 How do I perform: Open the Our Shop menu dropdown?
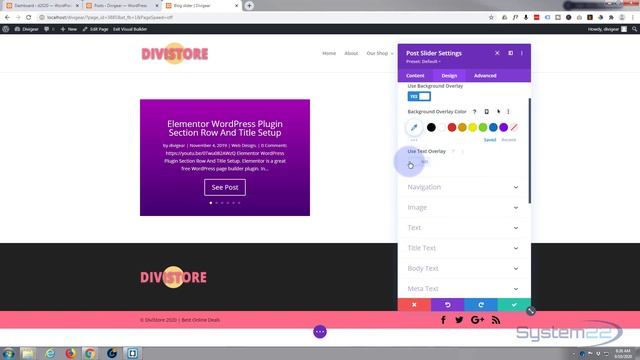coord(380,53)
